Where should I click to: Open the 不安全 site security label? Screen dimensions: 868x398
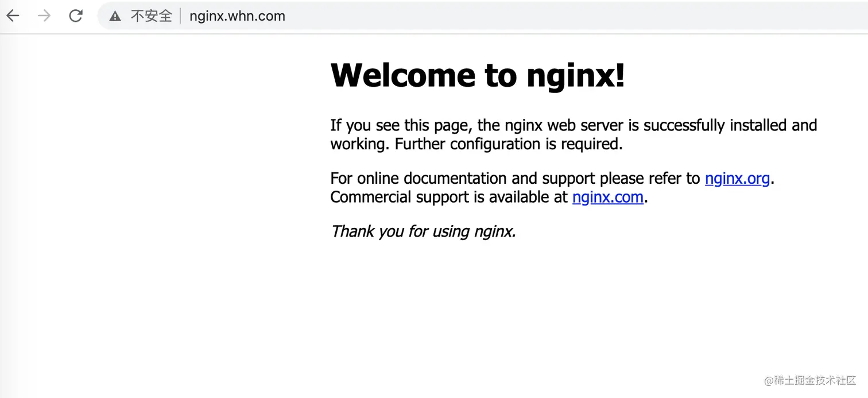[152, 16]
